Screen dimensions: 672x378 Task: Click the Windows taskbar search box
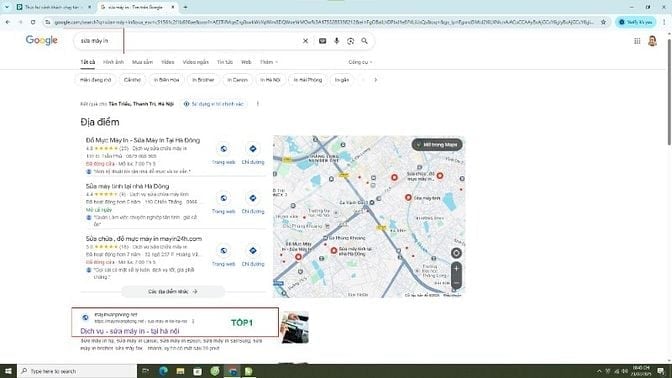[x=77, y=371]
